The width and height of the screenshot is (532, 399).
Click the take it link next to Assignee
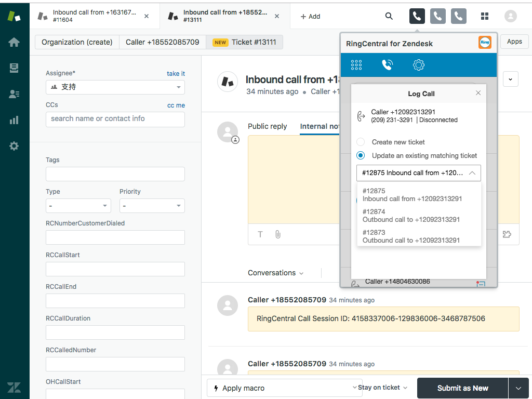coord(176,74)
